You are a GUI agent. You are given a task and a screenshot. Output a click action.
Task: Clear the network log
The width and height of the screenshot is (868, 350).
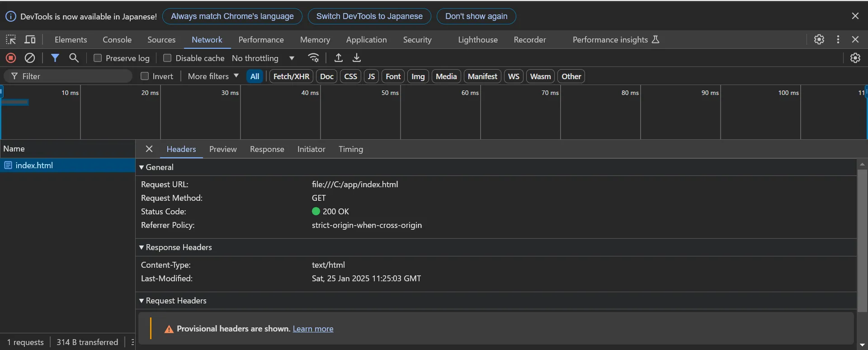(30, 58)
